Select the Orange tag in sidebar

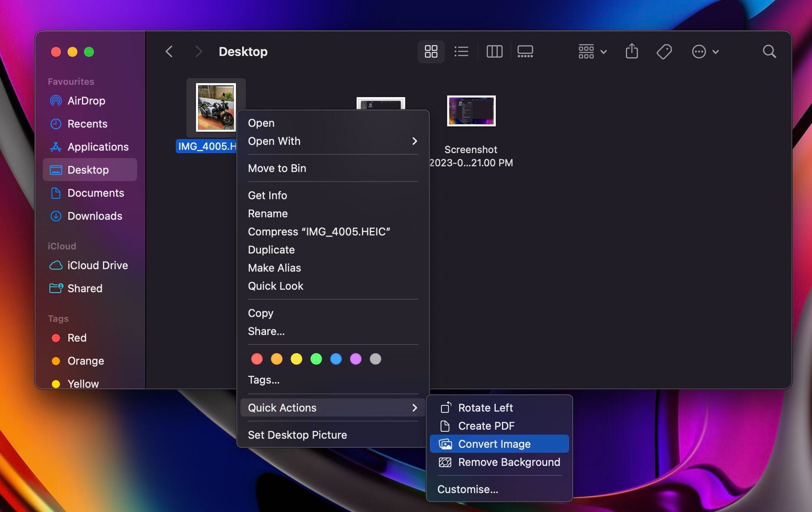(x=90, y=361)
